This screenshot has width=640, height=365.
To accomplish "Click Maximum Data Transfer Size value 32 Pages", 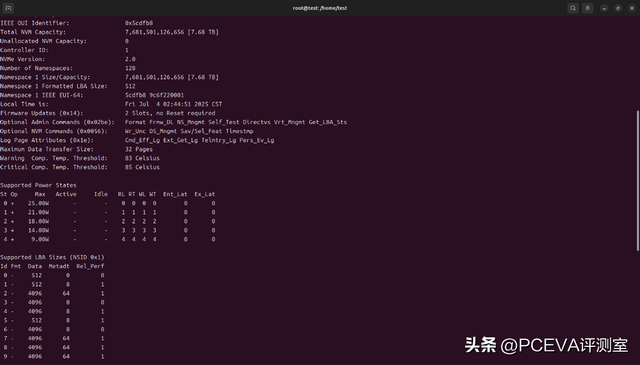I will coord(139,149).
